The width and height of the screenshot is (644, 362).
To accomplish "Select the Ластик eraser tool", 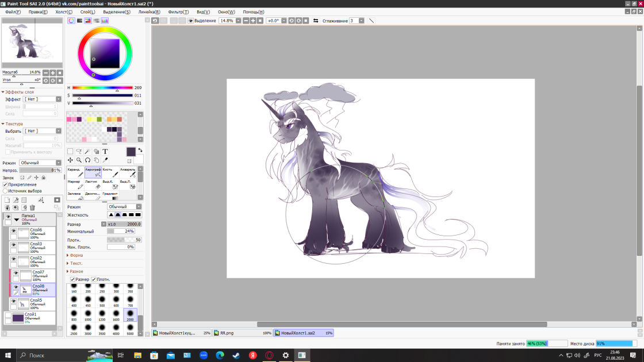I will 93,184.
